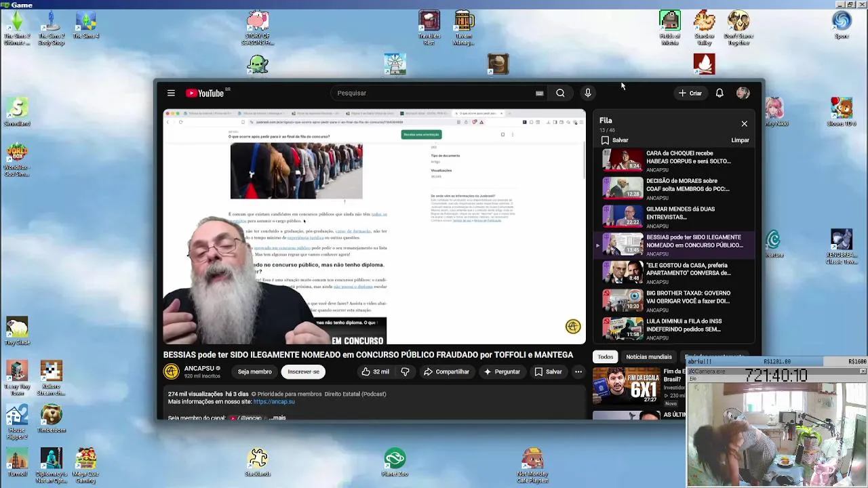Open the on-screen keyboard in search box
Screen dimensions: 868x488
coord(539,93)
